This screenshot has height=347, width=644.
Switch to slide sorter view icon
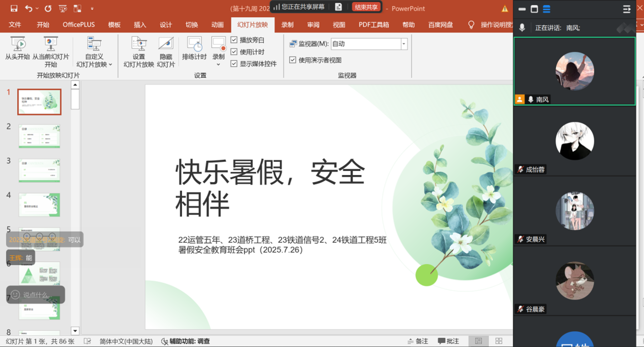499,341
